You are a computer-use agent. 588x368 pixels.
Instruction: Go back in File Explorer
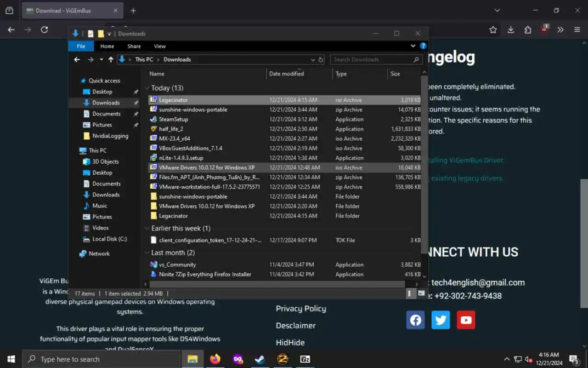click(77, 59)
